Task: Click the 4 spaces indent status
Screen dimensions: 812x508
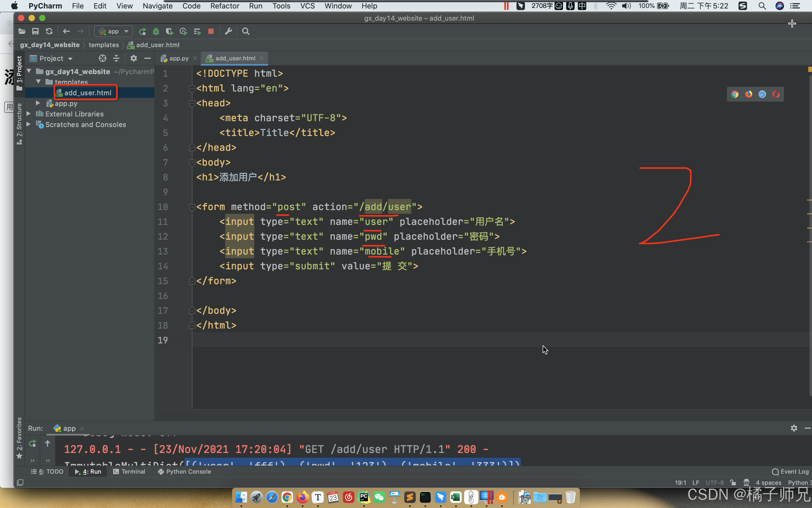Action: (769, 483)
